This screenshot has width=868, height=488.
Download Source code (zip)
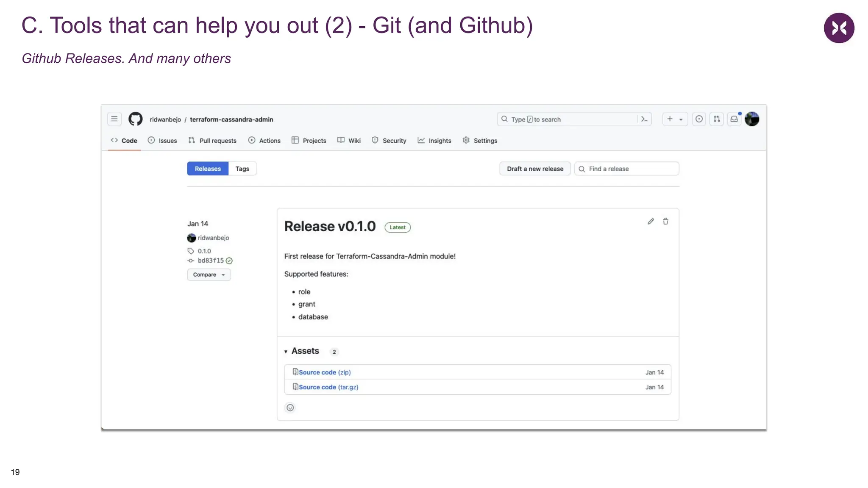coord(325,372)
